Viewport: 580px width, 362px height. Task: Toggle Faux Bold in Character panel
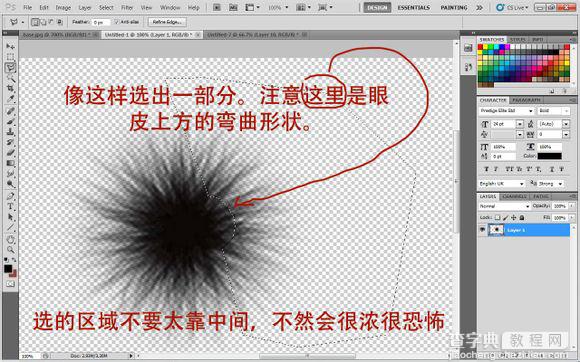[486, 169]
